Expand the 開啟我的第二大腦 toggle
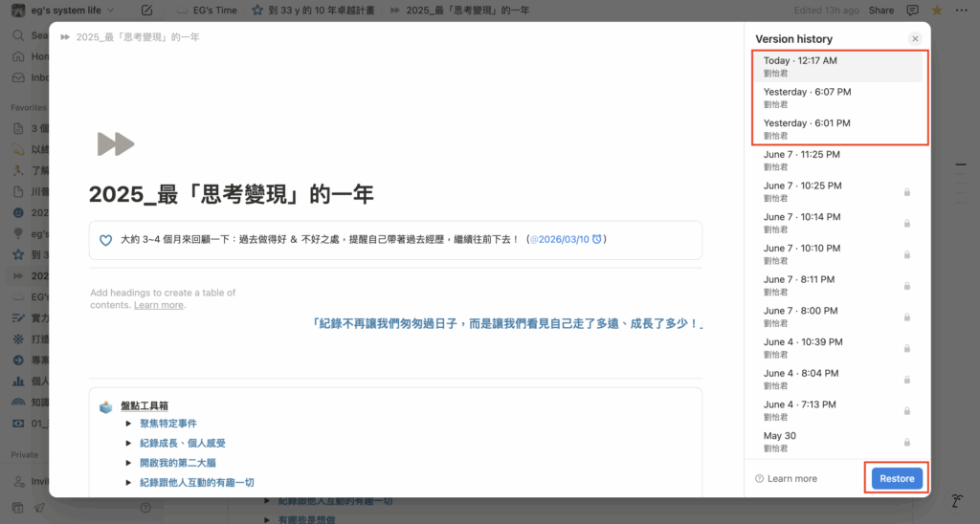This screenshot has height=524, width=980. pos(129,463)
